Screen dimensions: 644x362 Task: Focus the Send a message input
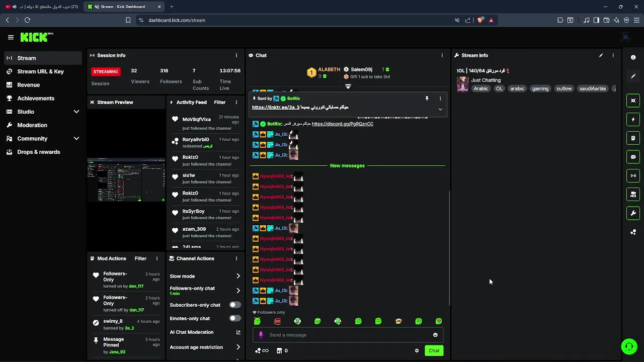(x=348, y=335)
